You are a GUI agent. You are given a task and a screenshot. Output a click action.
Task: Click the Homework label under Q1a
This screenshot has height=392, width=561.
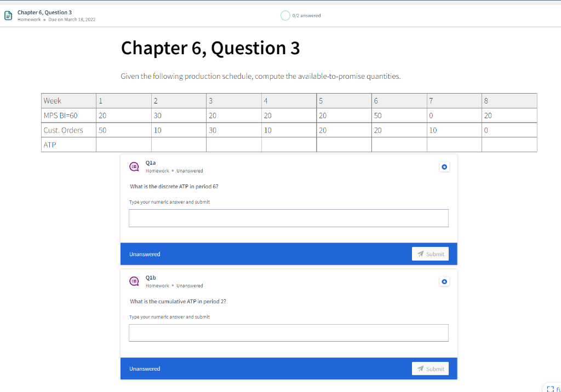(157, 170)
